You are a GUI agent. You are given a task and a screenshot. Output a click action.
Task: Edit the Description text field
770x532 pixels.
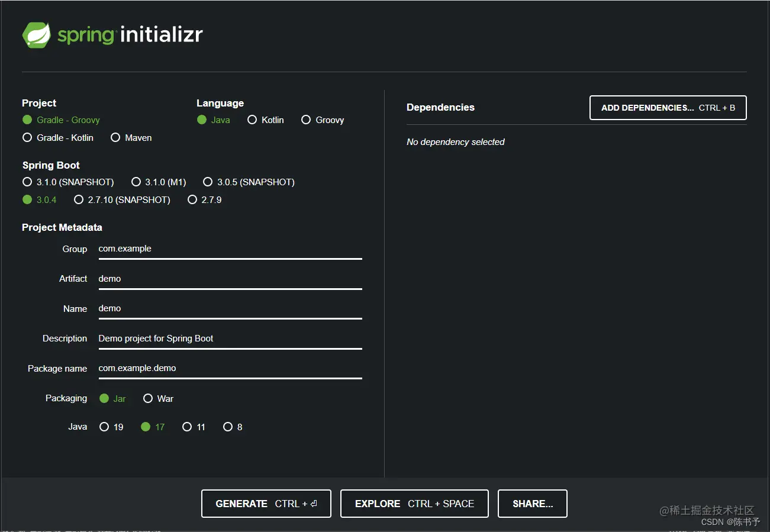(230, 338)
